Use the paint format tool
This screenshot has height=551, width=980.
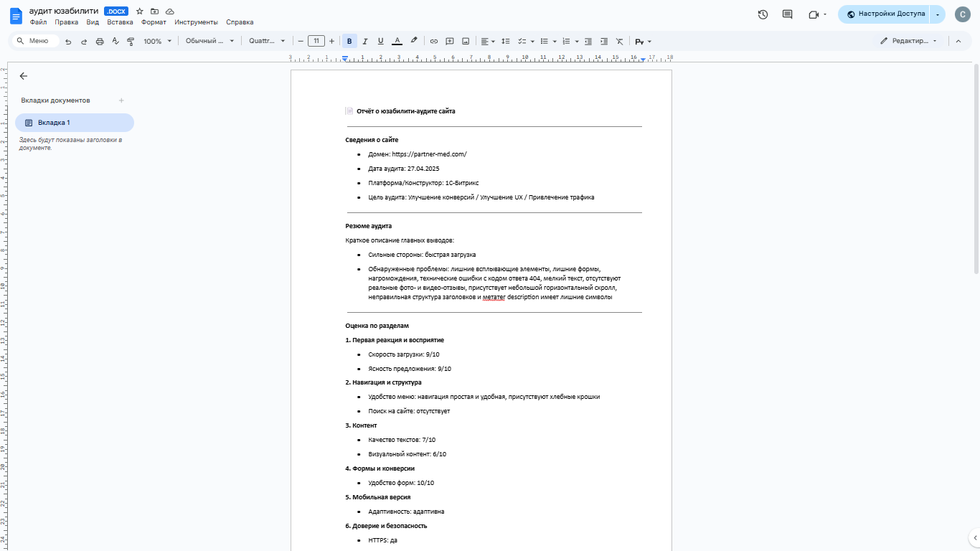pos(130,41)
